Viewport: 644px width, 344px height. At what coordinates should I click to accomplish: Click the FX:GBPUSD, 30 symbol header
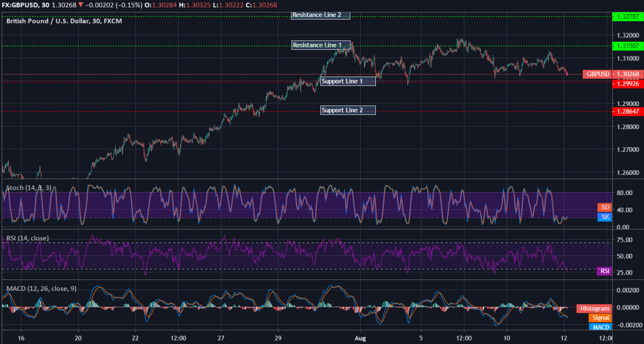(26, 5)
